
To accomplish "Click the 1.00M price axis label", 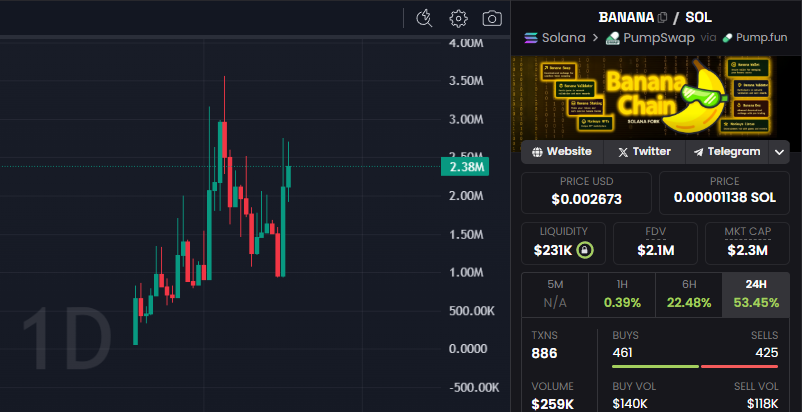I will tap(466, 272).
